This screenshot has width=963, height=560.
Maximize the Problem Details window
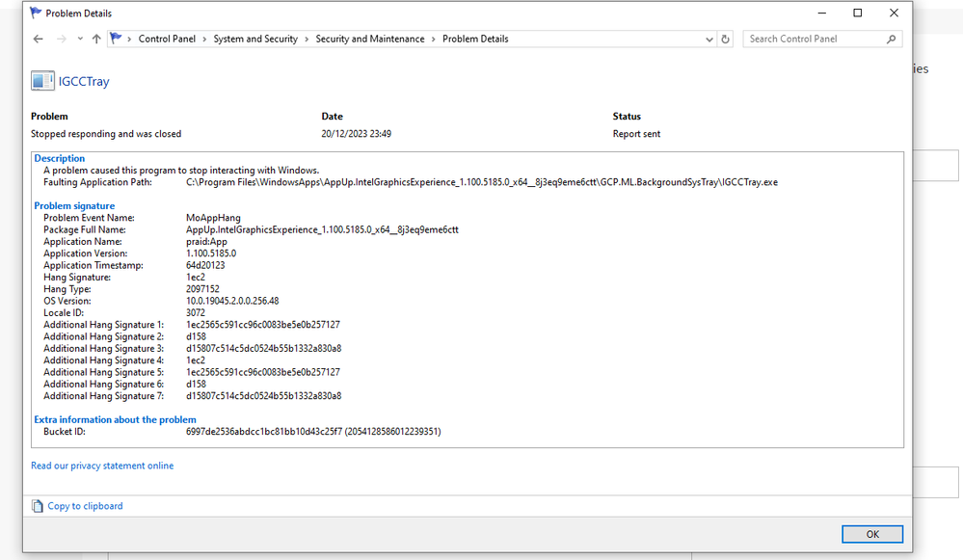click(x=858, y=13)
